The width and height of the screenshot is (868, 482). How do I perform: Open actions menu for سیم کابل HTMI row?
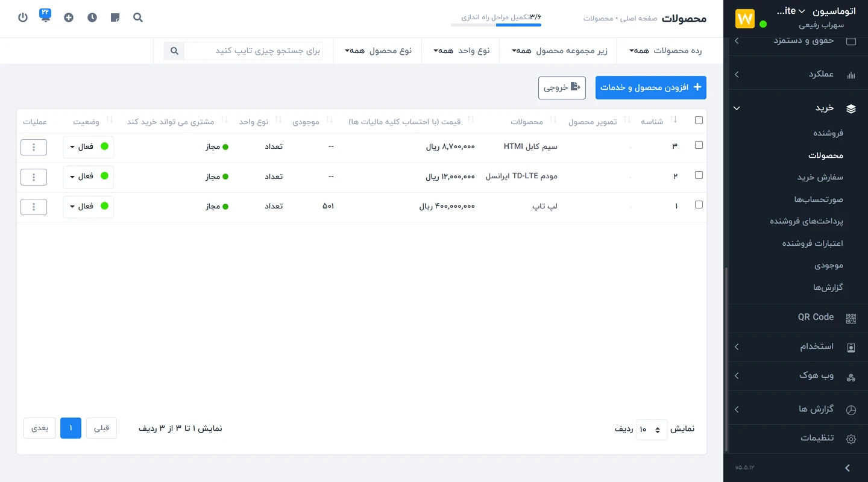click(34, 146)
